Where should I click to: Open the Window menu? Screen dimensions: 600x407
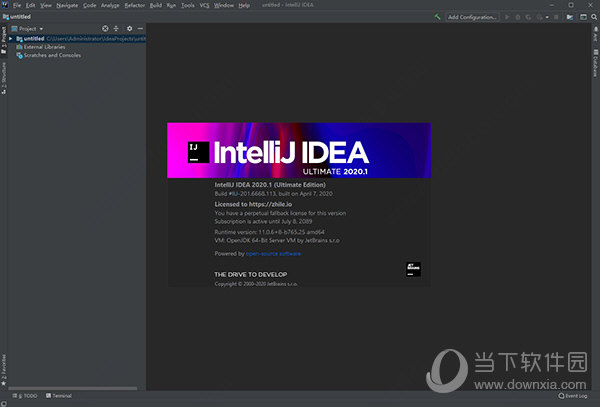pos(224,5)
